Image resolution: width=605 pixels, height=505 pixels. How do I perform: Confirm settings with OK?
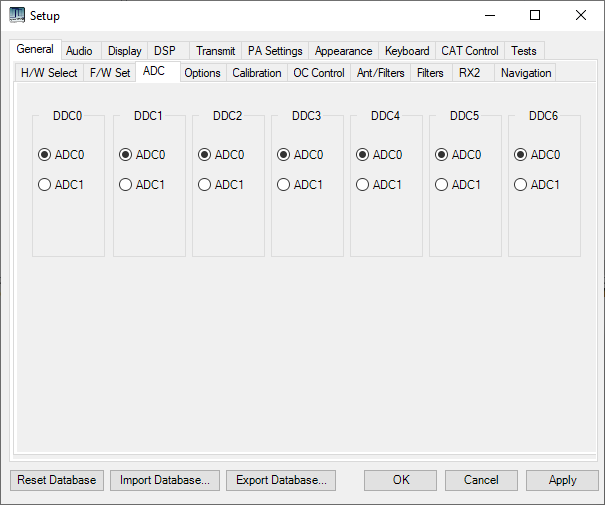click(401, 480)
